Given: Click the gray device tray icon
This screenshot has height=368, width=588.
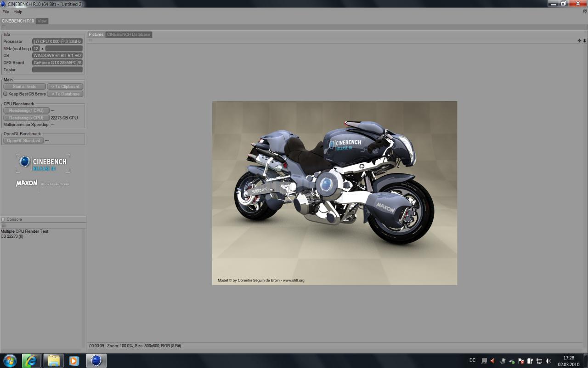Looking at the screenshot, I should point(503,361).
